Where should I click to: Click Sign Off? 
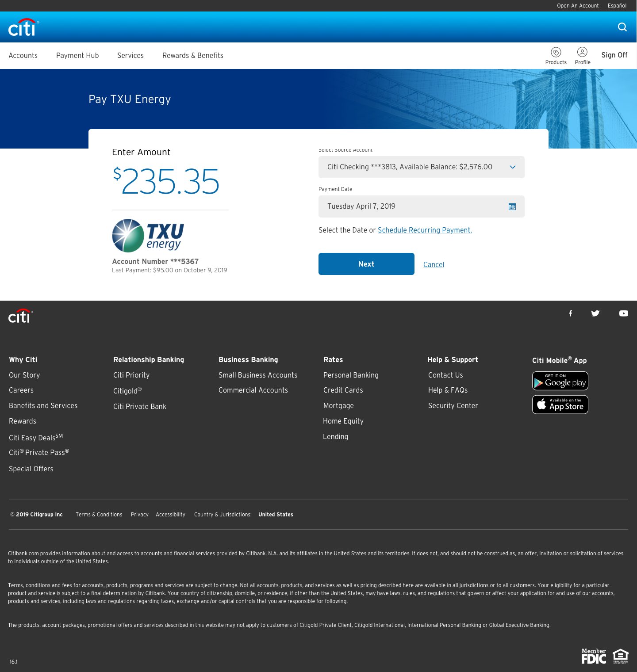pos(614,55)
